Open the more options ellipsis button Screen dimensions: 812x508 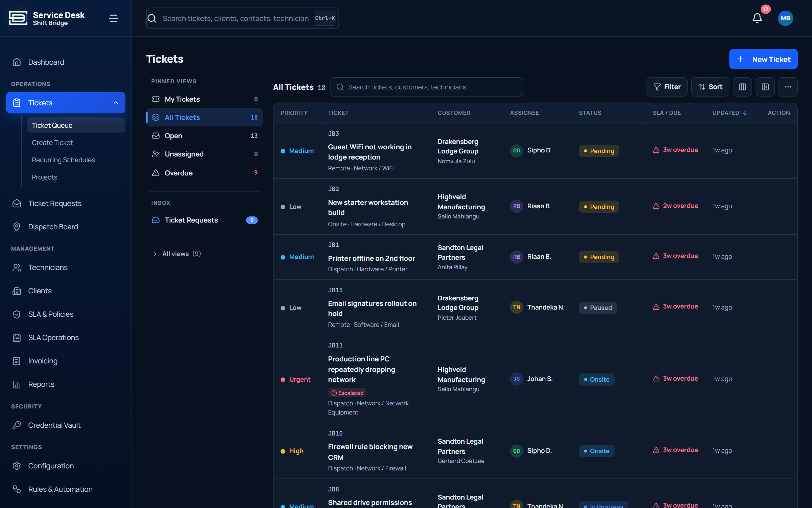click(x=788, y=87)
